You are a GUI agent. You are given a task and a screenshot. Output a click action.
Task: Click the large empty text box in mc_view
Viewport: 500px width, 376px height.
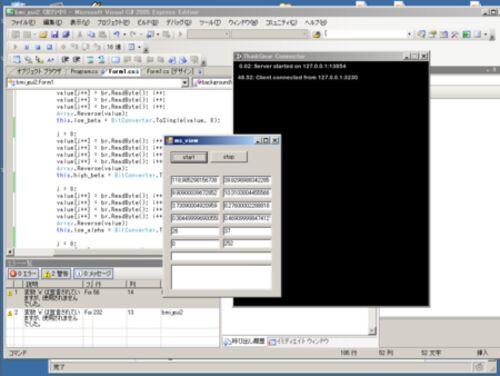coord(221,277)
